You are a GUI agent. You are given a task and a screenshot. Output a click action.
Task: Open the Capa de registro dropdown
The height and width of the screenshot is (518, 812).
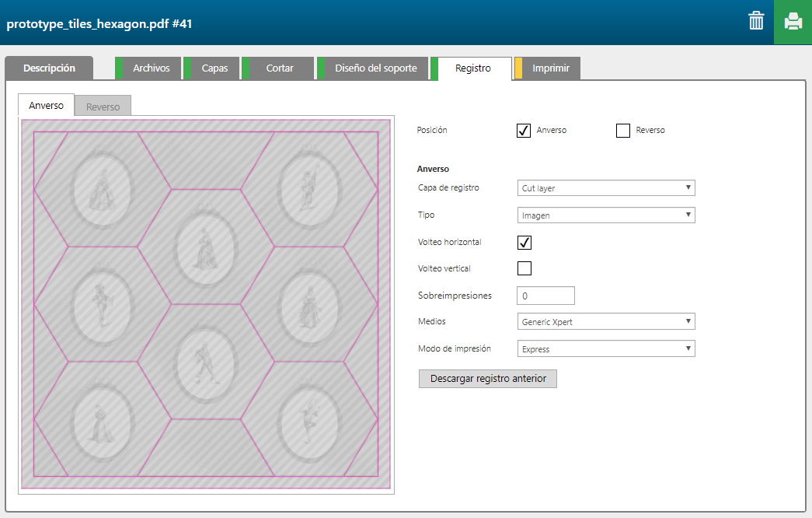coord(606,188)
